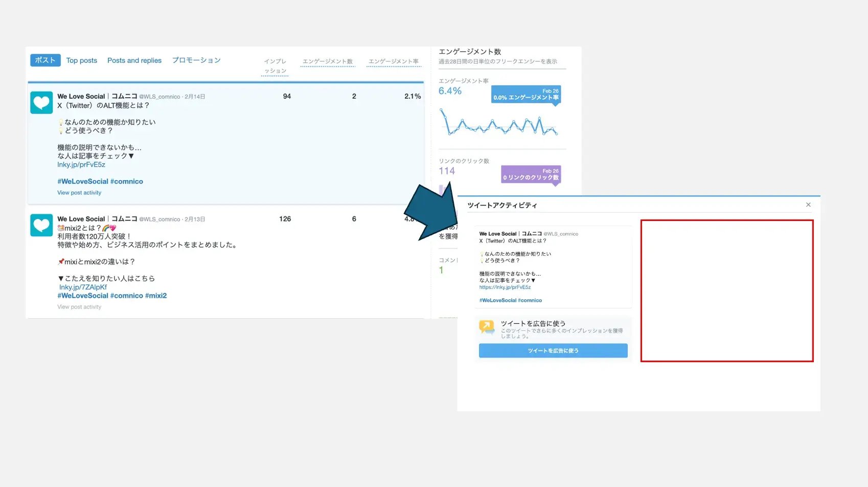Image resolution: width=868 pixels, height=487 pixels.
Task: Open the lnky.jp/prFvE5z link
Action: (x=81, y=165)
